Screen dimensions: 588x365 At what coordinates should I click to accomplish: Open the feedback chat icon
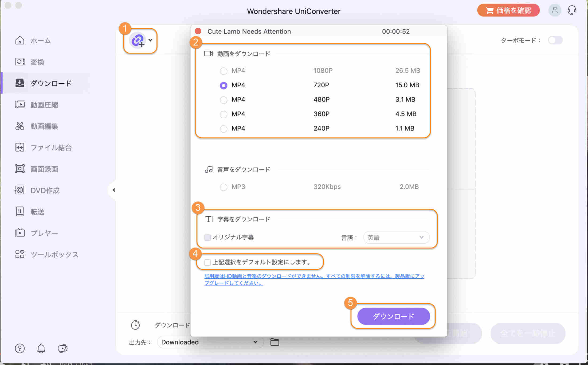tap(62, 348)
